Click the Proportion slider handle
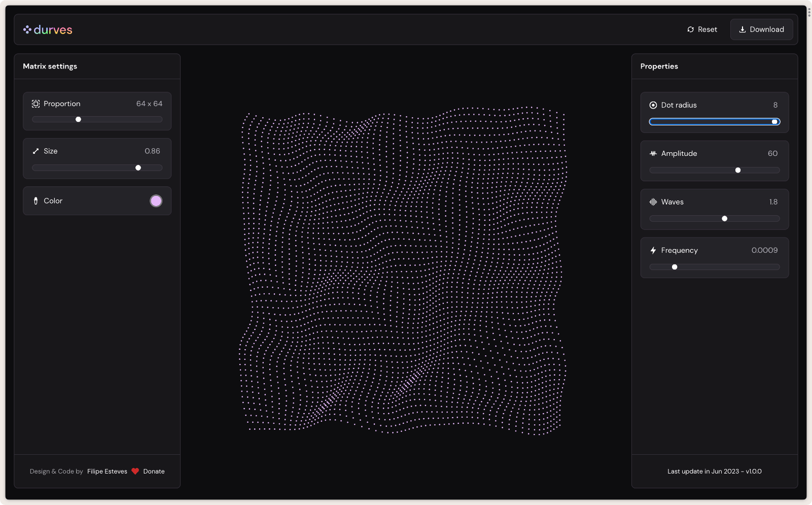Screen dimensions: 812x505 [78, 120]
